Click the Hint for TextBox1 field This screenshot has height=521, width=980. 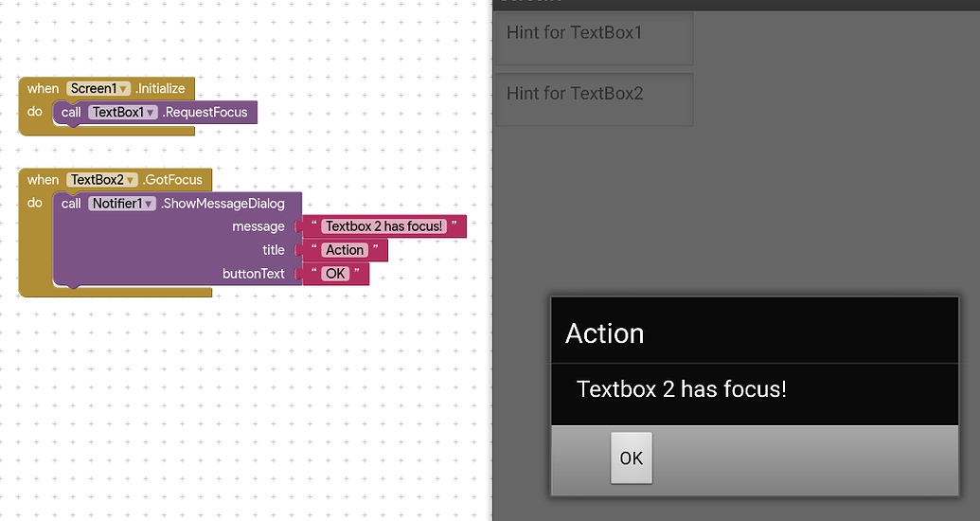594,38
